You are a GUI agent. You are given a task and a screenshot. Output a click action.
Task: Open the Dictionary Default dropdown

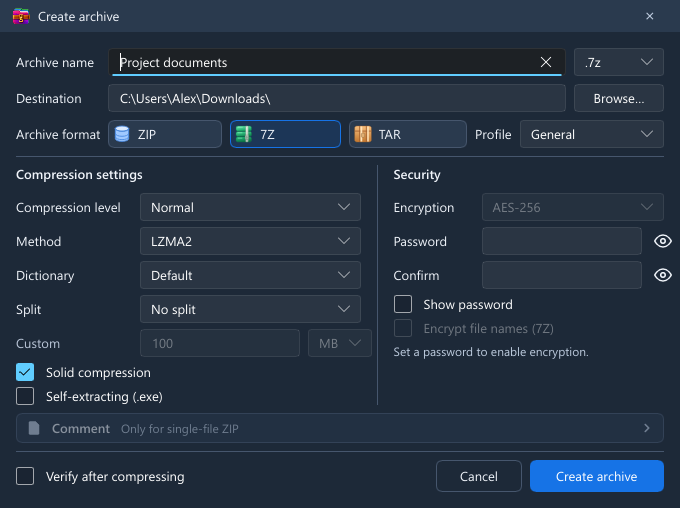click(250, 275)
